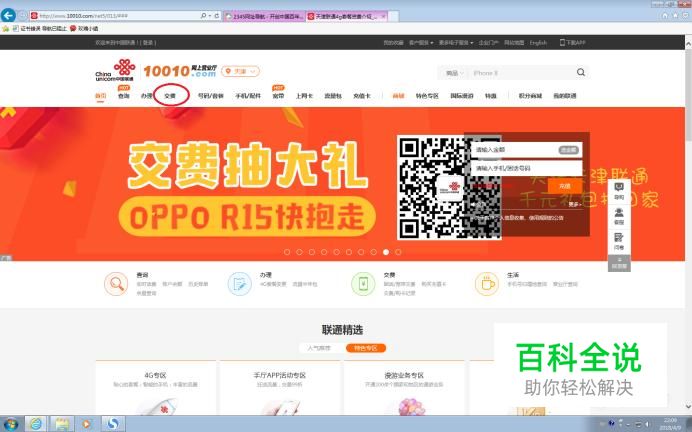Open the 我的联通 navigation link

565,96
